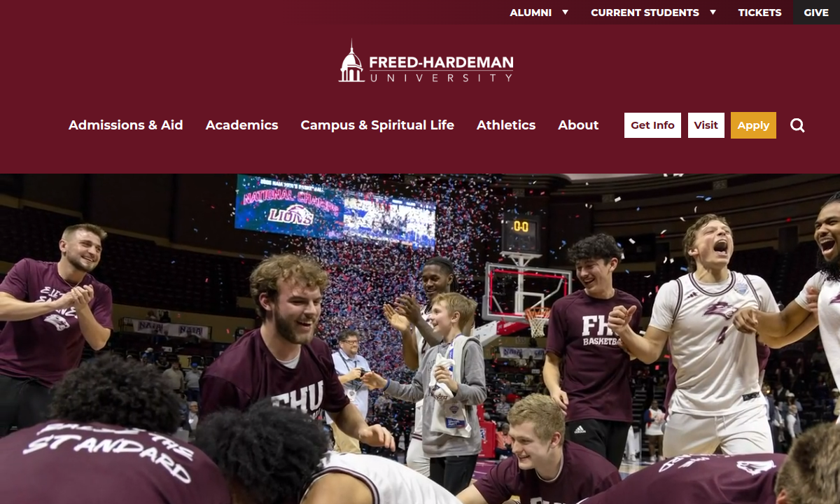840x504 pixels.
Task: Click the National Champs jumbotron in the photo
Action: (335, 212)
